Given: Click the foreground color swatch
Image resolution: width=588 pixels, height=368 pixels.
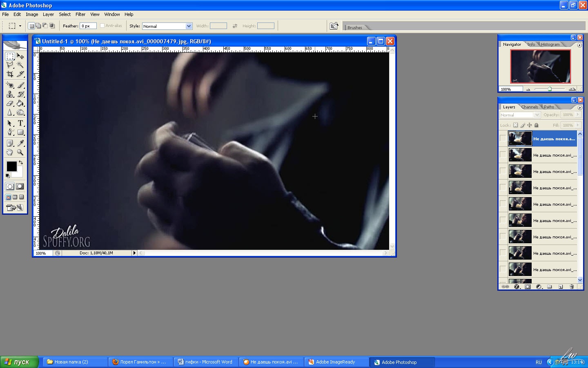Looking at the screenshot, I should click(x=11, y=166).
